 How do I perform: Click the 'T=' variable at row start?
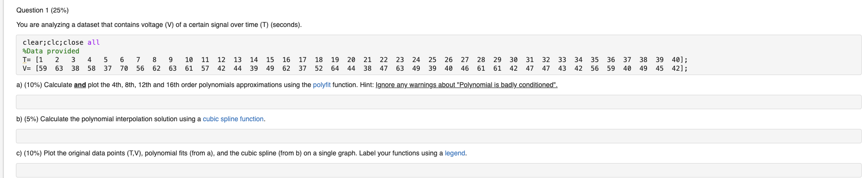tap(26, 60)
